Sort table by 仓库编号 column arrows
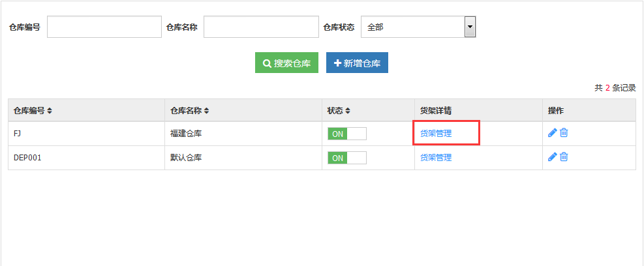The height and width of the screenshot is (266, 644). tap(50, 111)
